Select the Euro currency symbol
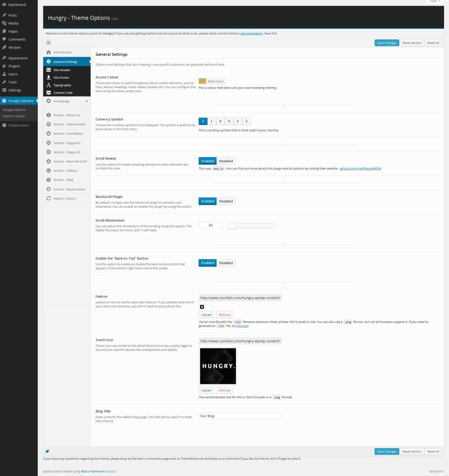The height and width of the screenshot is (476, 449). point(220,121)
